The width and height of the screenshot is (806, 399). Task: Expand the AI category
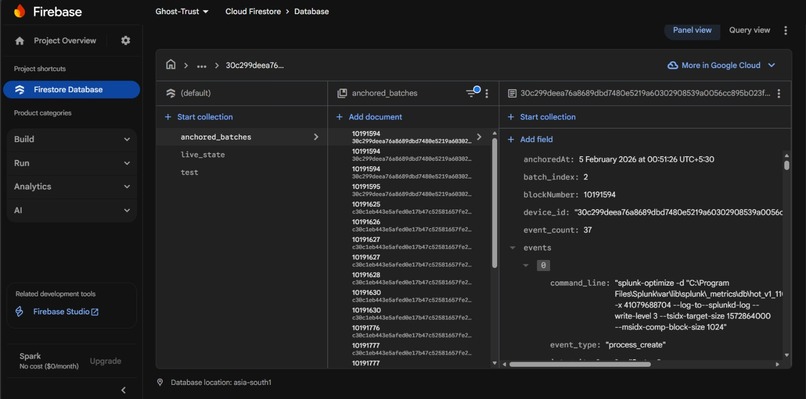[72, 210]
